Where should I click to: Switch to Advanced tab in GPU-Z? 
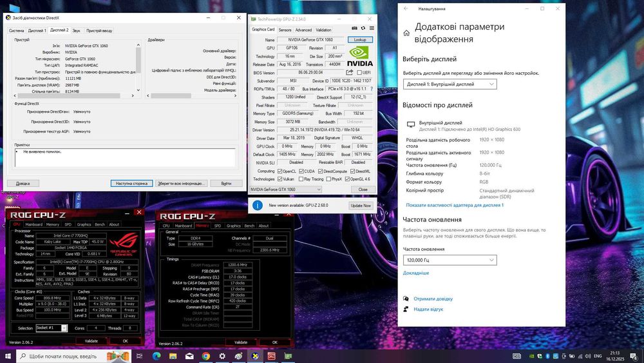(303, 30)
